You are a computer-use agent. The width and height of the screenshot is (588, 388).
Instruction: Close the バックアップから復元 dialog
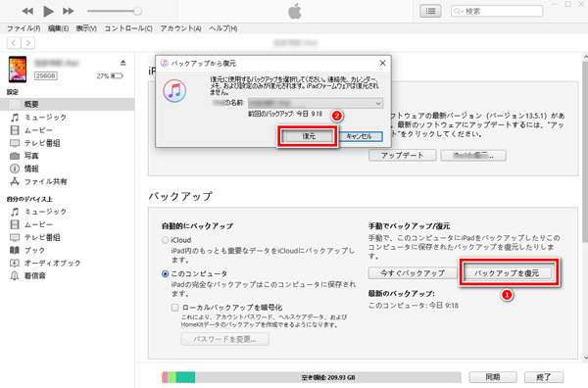(382, 63)
